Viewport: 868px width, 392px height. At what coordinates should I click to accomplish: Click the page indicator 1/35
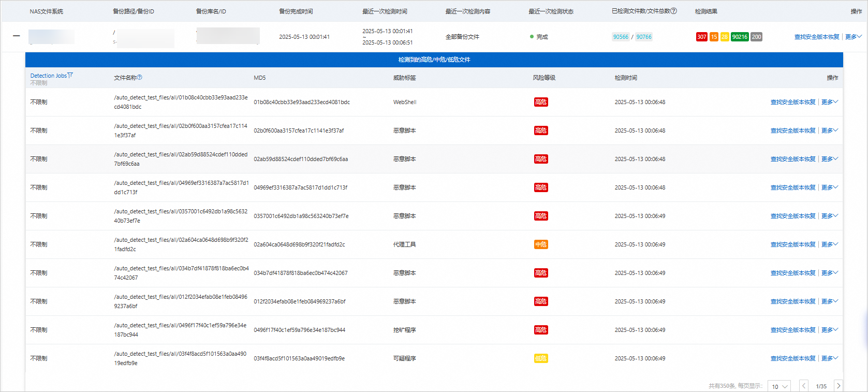[x=821, y=386]
